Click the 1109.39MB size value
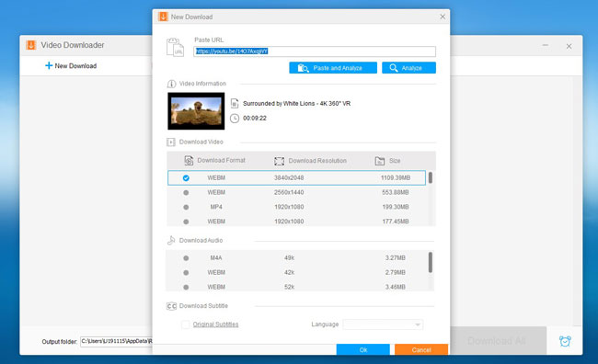 coord(396,178)
